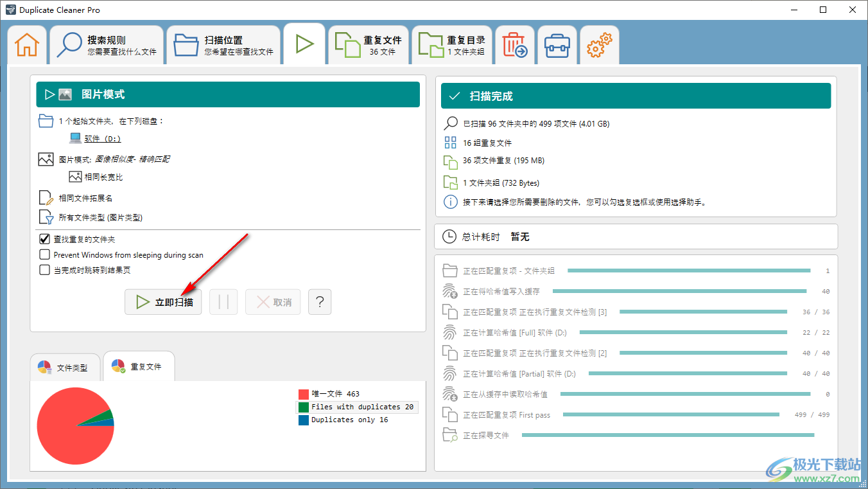
Task: Click the 36 项文件重复 (195 MB) text
Action: [504, 161]
